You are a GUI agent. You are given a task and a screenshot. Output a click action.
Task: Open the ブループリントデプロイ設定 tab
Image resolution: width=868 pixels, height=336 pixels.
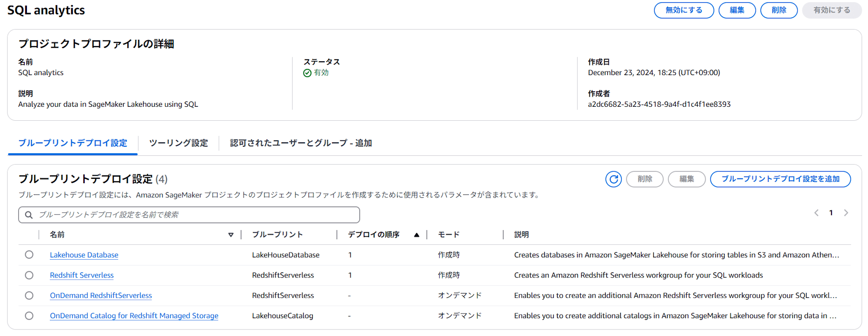pos(73,143)
